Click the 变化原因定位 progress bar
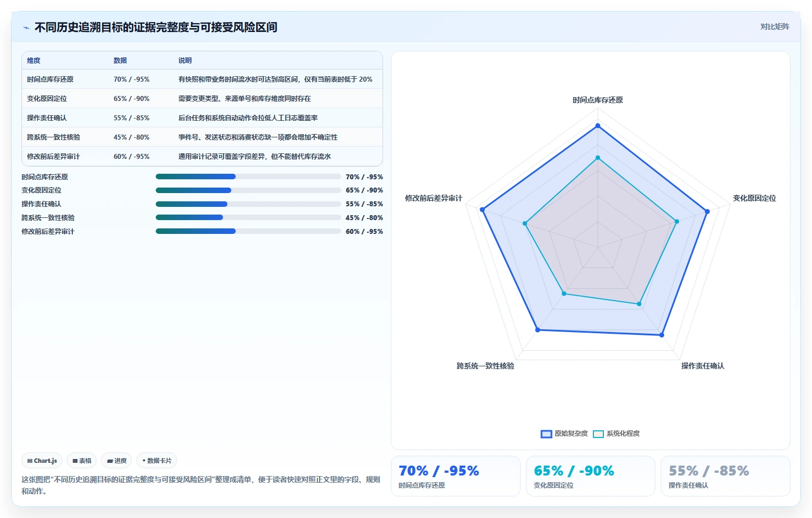Image resolution: width=812 pixels, height=518 pixels. (x=248, y=190)
